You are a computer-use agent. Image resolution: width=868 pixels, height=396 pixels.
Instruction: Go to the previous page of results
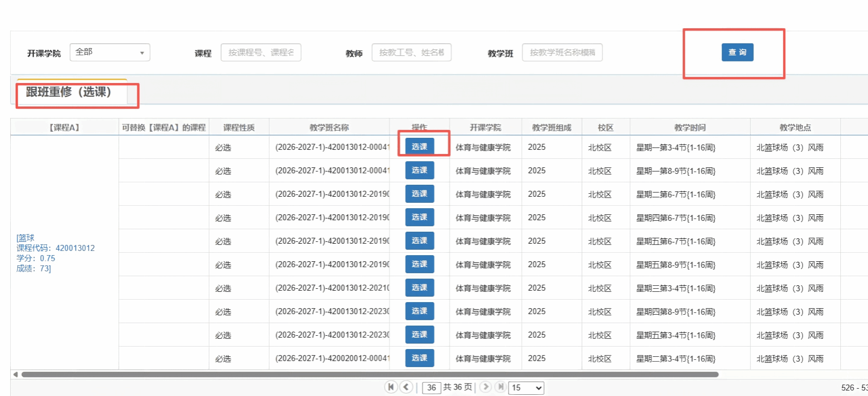(x=406, y=387)
